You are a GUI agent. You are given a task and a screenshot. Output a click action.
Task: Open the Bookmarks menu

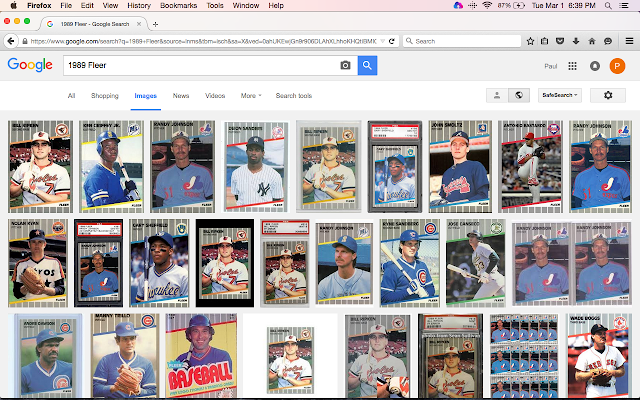pos(178,6)
